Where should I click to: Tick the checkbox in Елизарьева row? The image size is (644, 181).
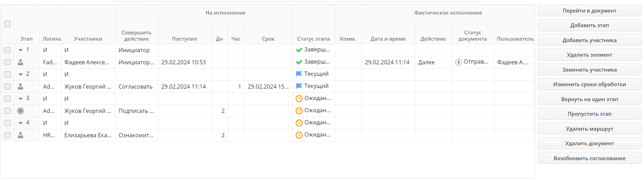[7, 135]
